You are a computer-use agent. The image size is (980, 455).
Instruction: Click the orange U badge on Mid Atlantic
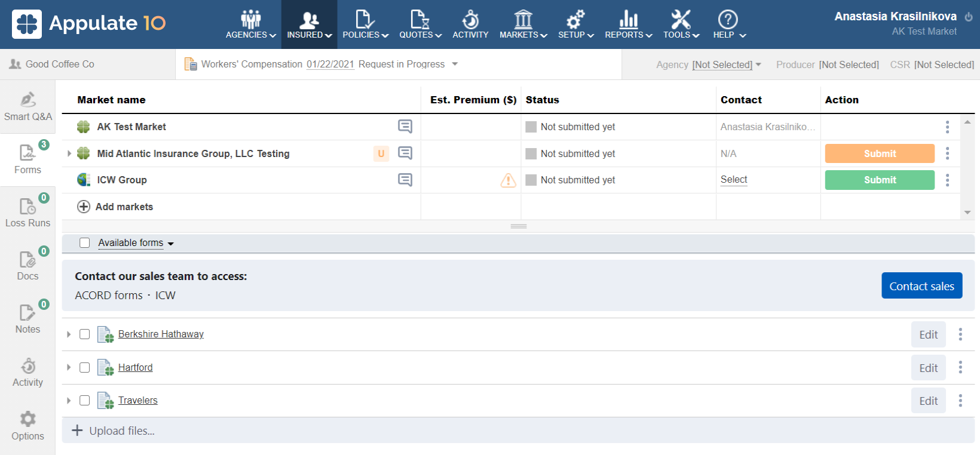click(x=381, y=153)
